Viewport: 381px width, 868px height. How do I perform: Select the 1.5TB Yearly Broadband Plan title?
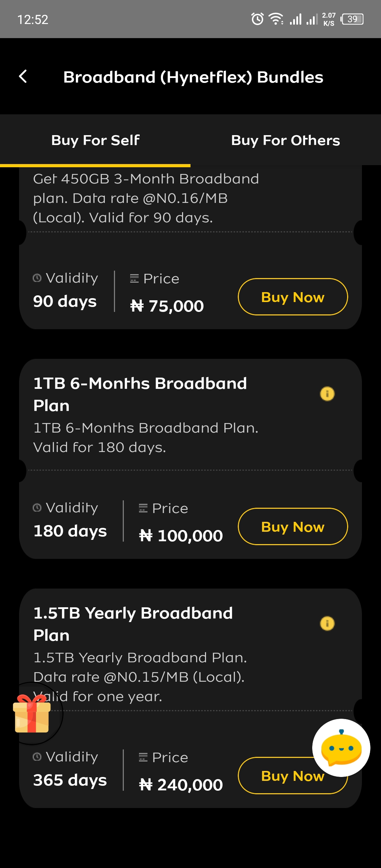[133, 624]
